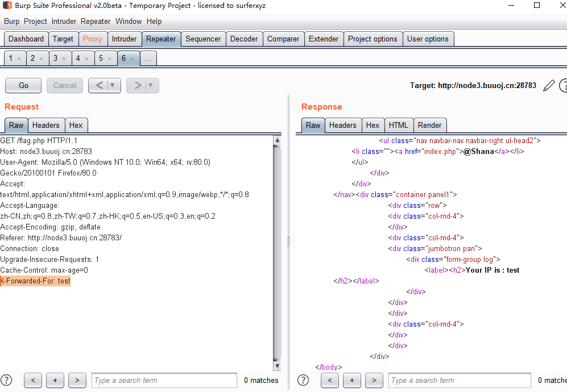Click the pencil icon to edit target

[x=549, y=85]
